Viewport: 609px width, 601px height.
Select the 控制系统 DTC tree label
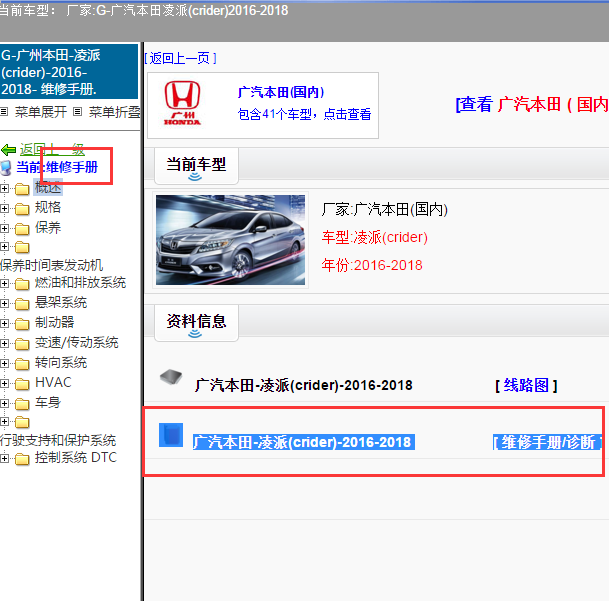click(x=76, y=457)
